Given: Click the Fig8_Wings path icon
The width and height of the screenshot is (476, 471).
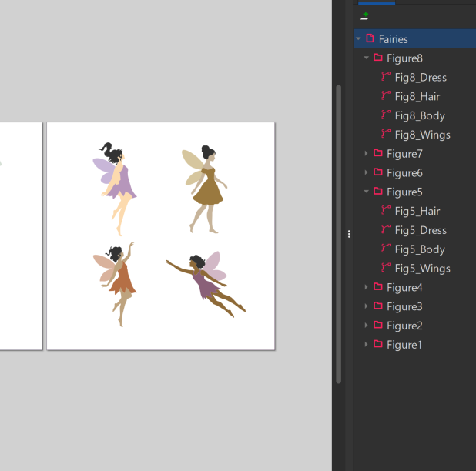Looking at the screenshot, I should coord(386,134).
